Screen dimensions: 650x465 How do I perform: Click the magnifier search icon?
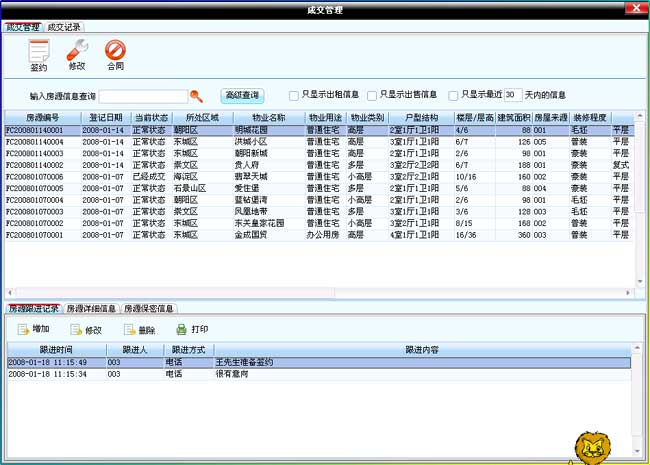click(x=197, y=96)
